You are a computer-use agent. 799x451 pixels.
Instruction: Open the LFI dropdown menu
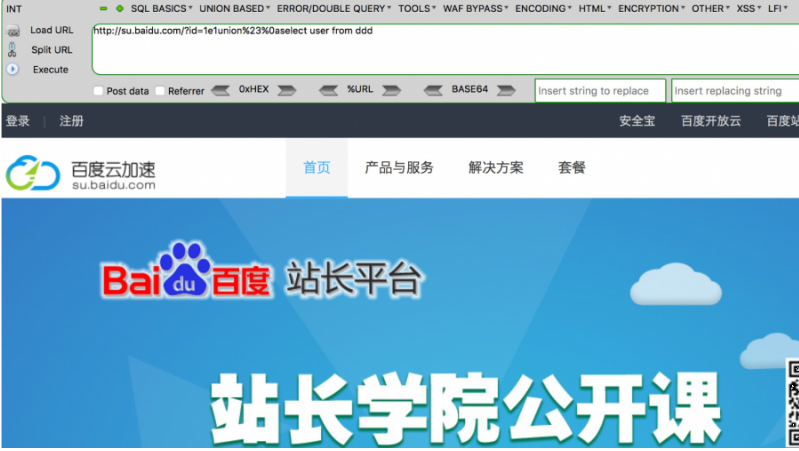(777, 9)
